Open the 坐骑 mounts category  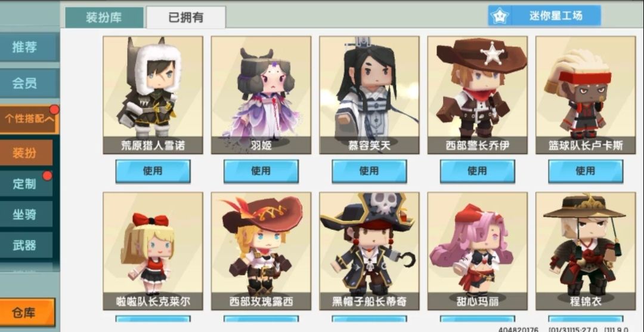[26, 214]
